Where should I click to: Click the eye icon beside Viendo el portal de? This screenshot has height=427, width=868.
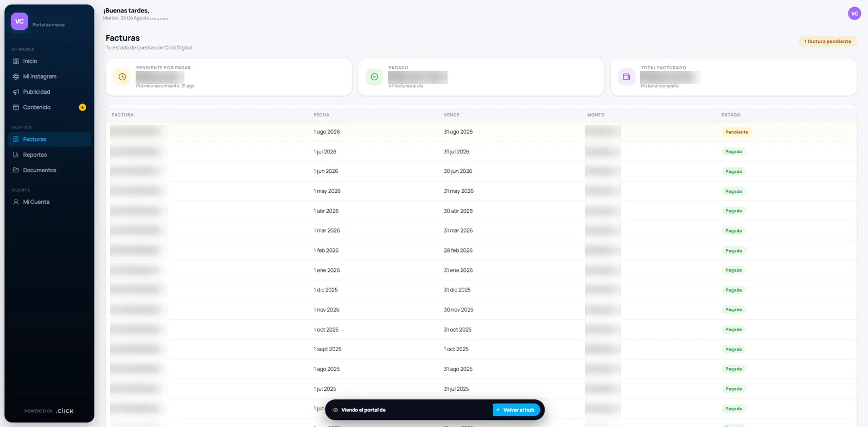335,410
